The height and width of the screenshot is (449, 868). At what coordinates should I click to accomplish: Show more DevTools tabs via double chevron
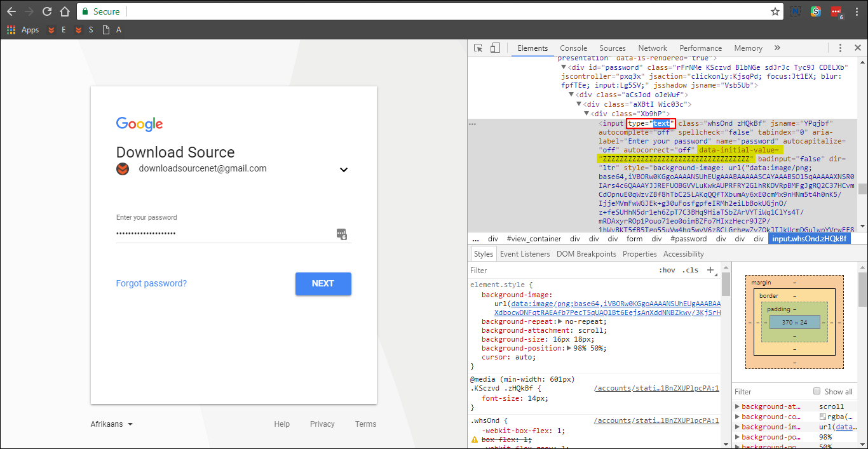click(x=777, y=48)
